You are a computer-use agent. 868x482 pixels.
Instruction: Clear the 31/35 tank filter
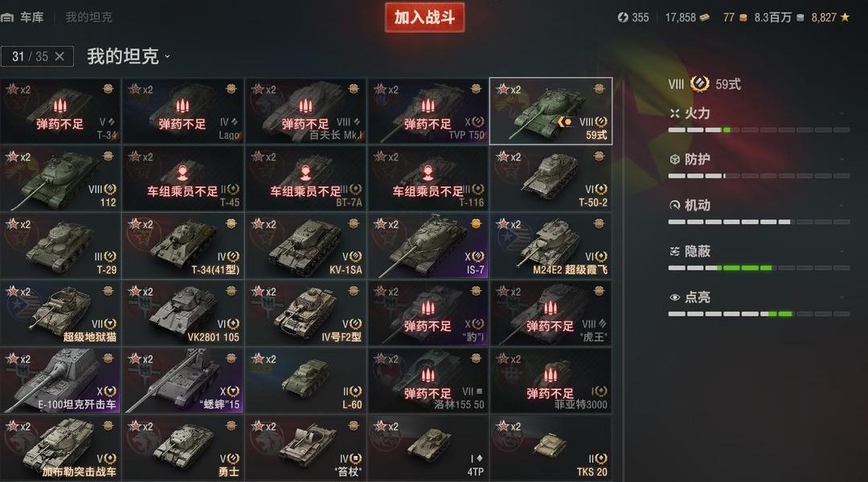(x=59, y=56)
